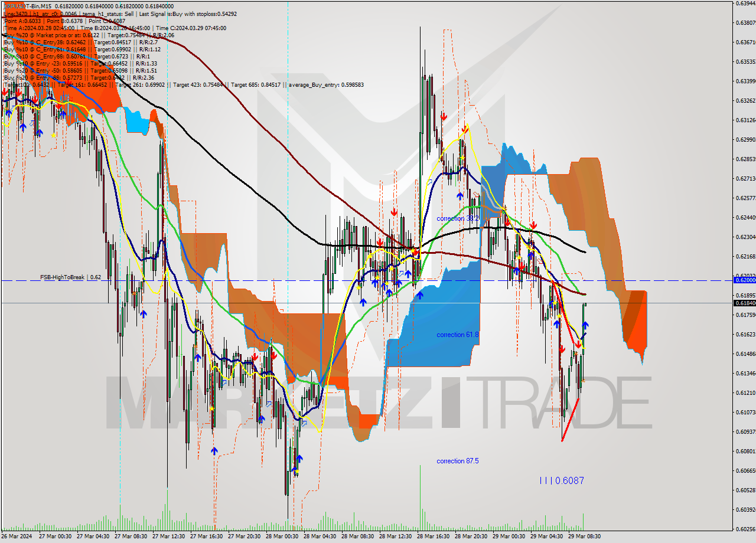Click the 0.61073 price scale value
Image resolution: width=756 pixels, height=543 pixels.
[745, 412]
